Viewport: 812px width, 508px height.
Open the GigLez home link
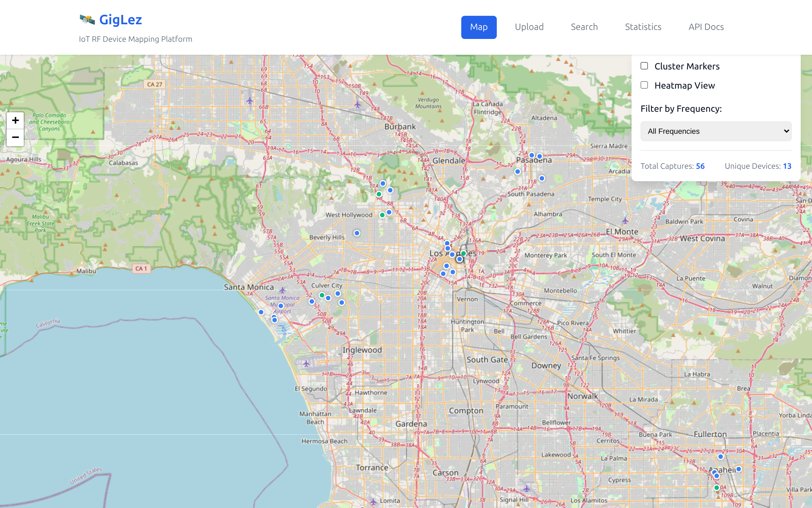tap(120, 19)
